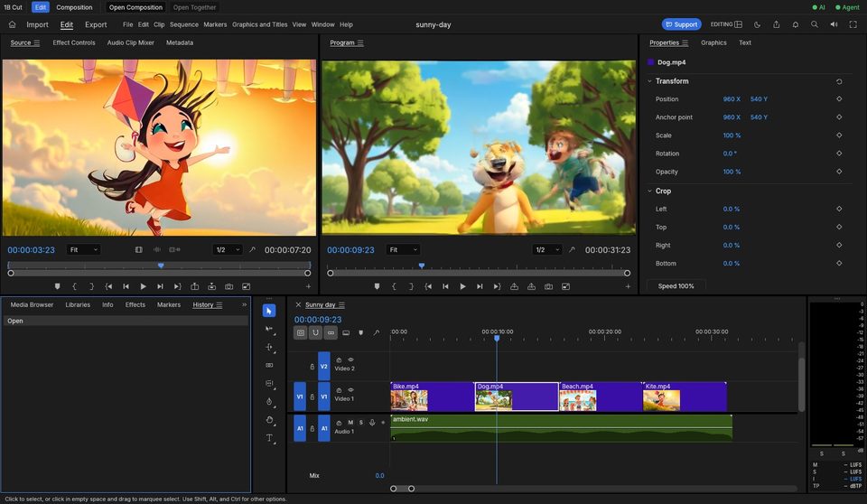Click Insert button in Source monitor
Image resolution: width=867 pixels, height=504 pixels.
pos(195,286)
